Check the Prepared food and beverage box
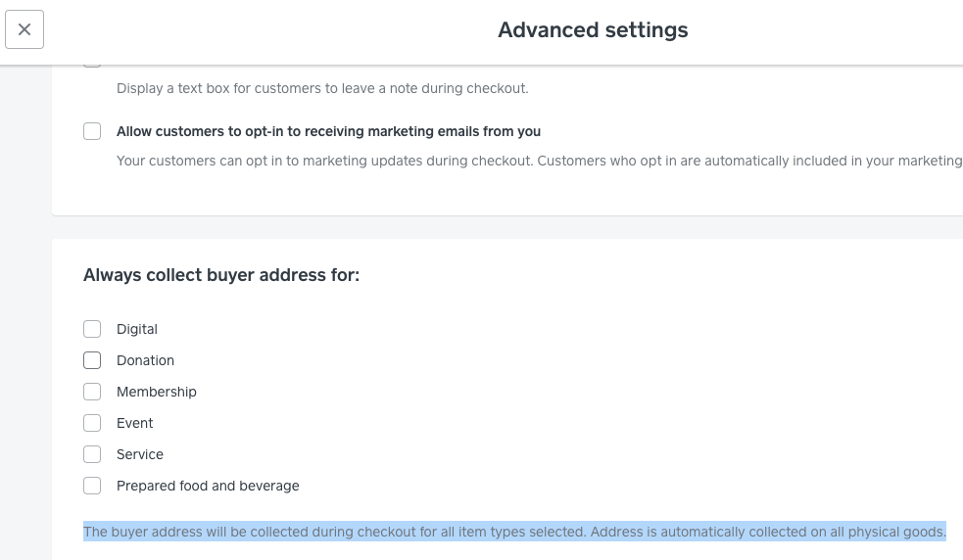 coord(92,486)
